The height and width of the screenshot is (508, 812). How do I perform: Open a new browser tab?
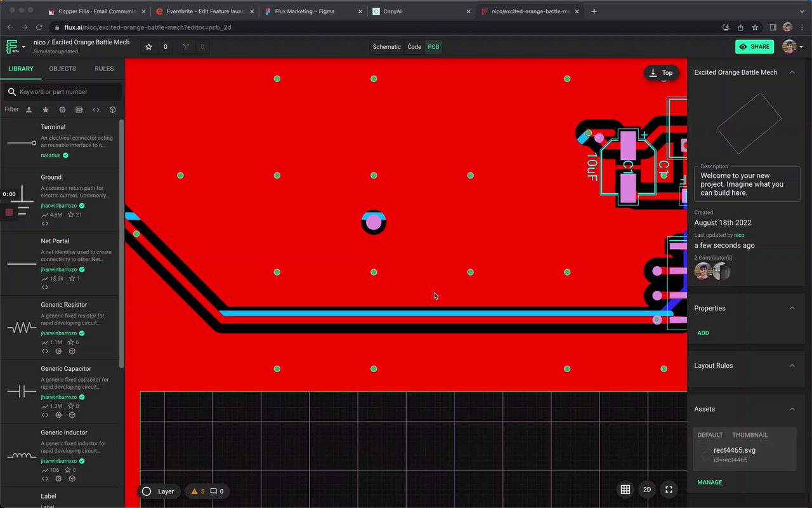[594, 11]
